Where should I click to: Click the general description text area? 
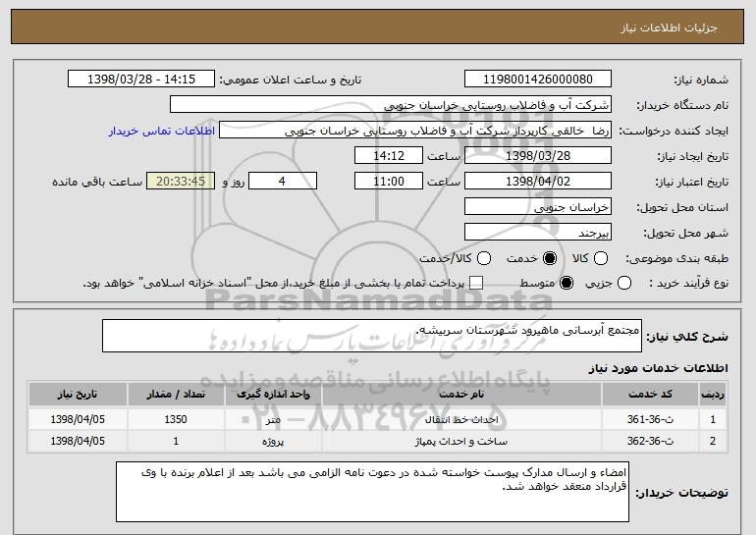click(x=372, y=336)
